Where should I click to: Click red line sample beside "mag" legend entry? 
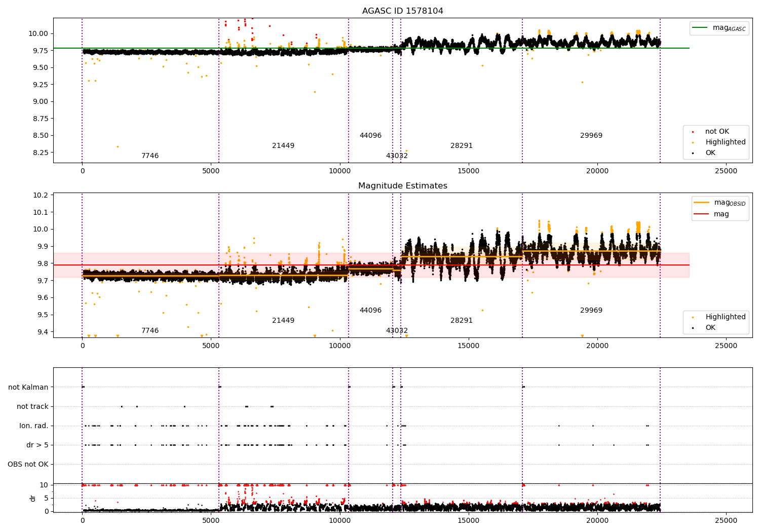coord(702,214)
